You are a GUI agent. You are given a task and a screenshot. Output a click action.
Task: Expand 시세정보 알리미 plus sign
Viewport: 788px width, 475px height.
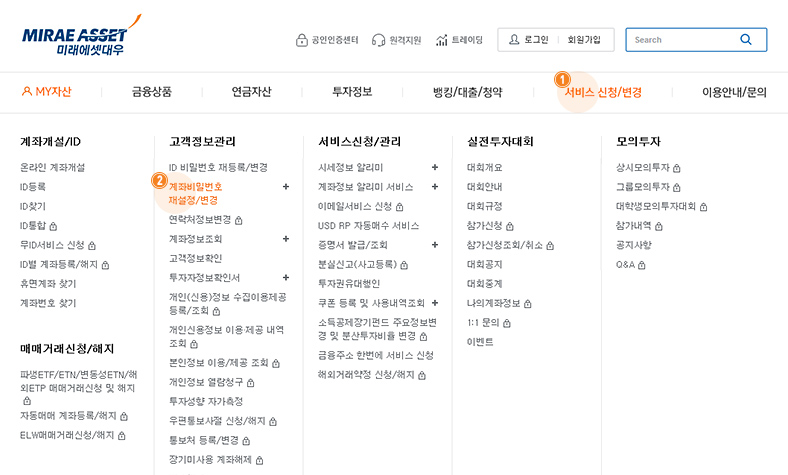click(434, 167)
